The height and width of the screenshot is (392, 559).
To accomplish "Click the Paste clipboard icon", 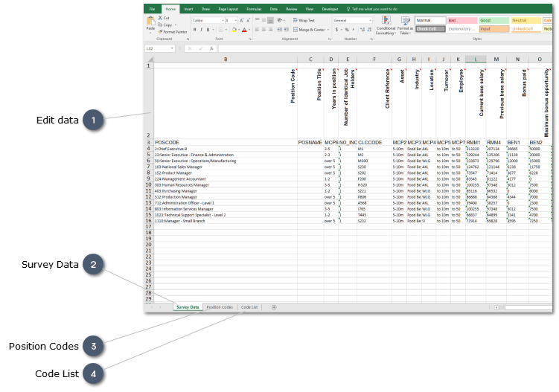I will [150, 21].
